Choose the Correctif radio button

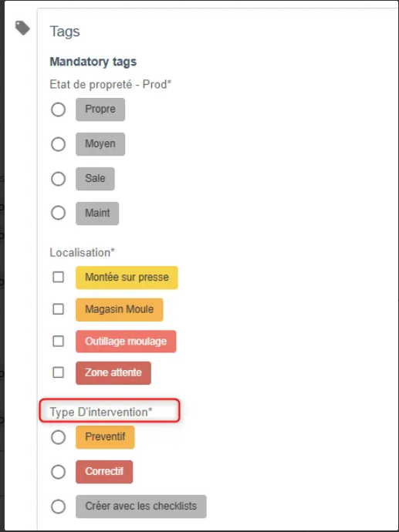coord(59,472)
